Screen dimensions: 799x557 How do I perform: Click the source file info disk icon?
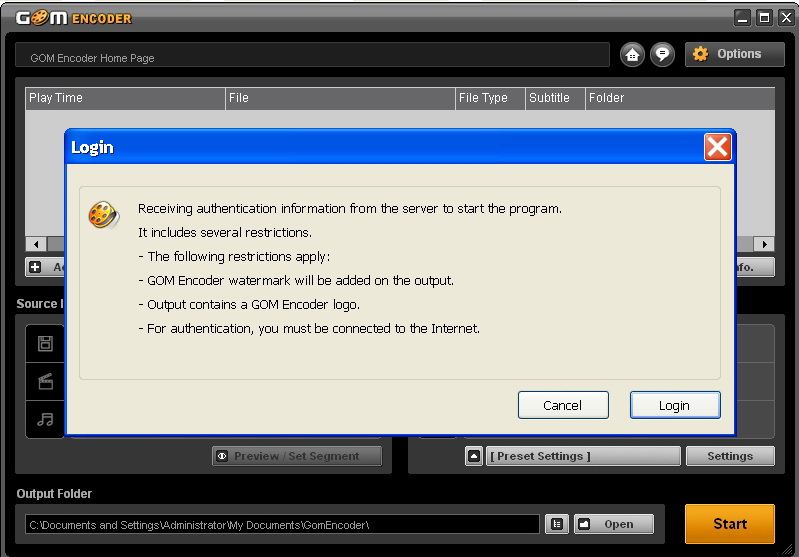[x=45, y=344]
